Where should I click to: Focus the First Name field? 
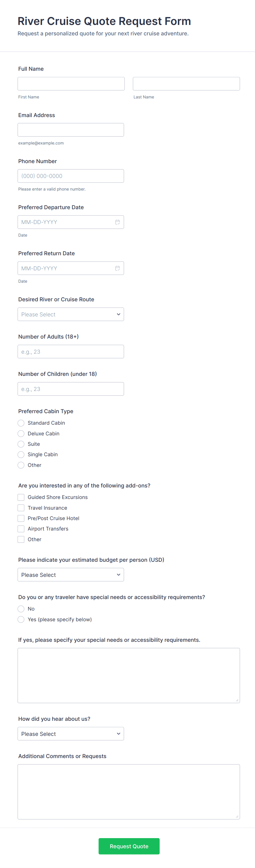click(x=71, y=84)
